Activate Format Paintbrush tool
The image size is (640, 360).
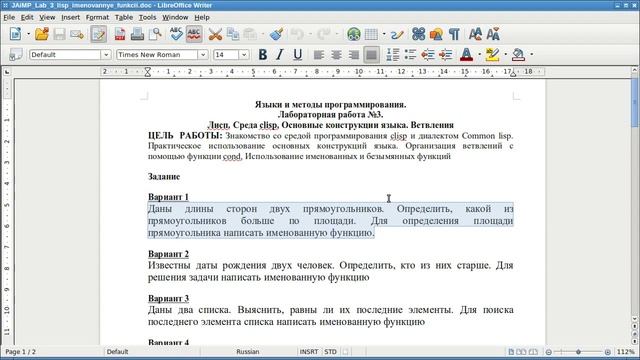[x=277, y=34]
